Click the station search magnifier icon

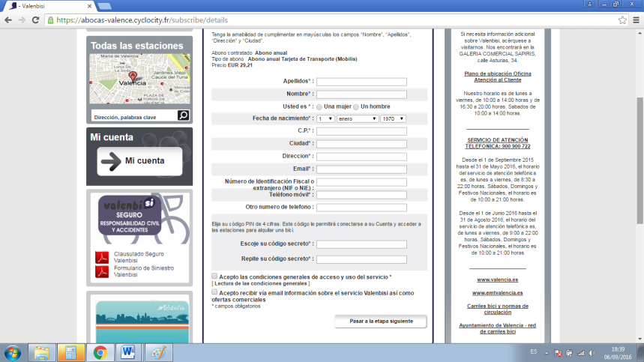(x=183, y=115)
